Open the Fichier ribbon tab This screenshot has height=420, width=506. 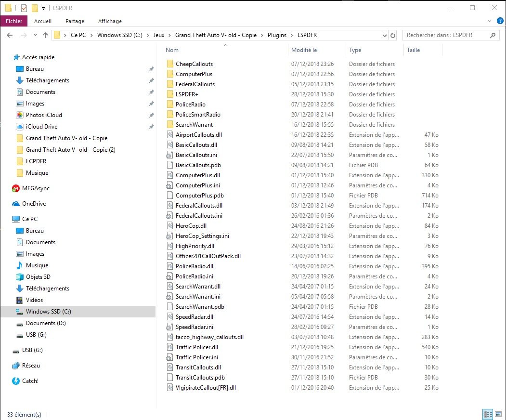[14, 21]
